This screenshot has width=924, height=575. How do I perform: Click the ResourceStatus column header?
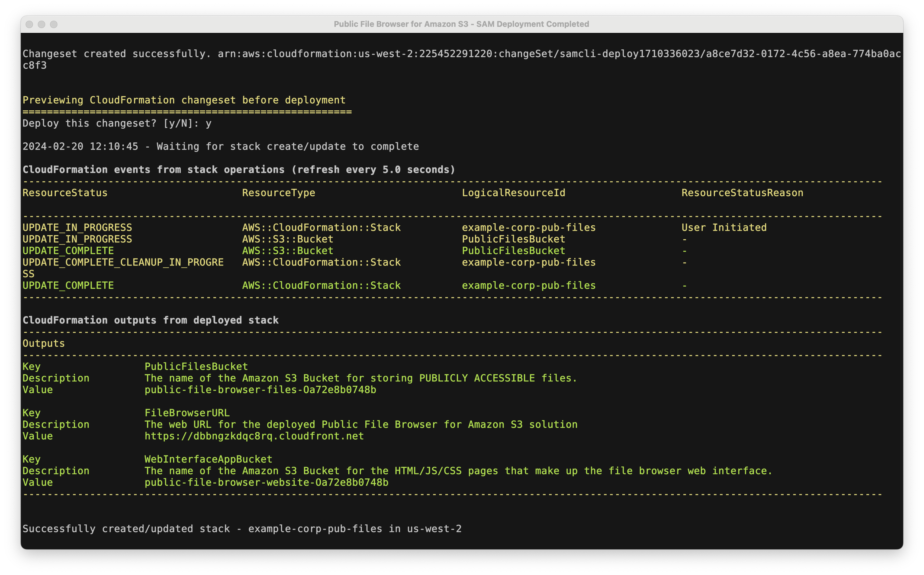pyautogui.click(x=64, y=193)
